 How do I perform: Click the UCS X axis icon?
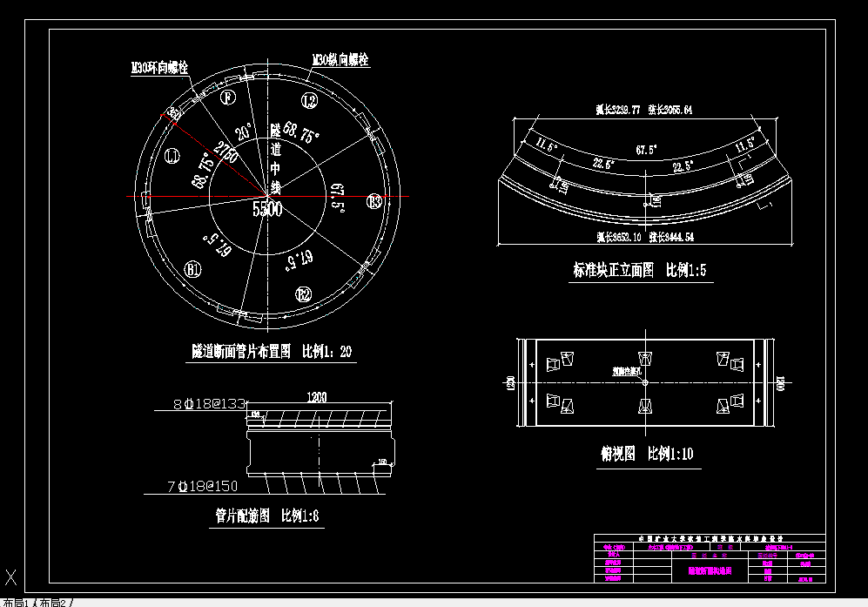[11, 577]
